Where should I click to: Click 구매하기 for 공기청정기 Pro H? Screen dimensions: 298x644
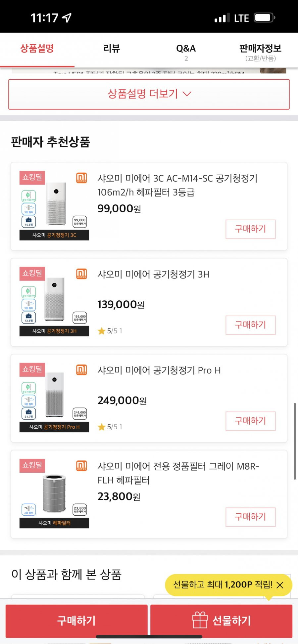click(251, 421)
